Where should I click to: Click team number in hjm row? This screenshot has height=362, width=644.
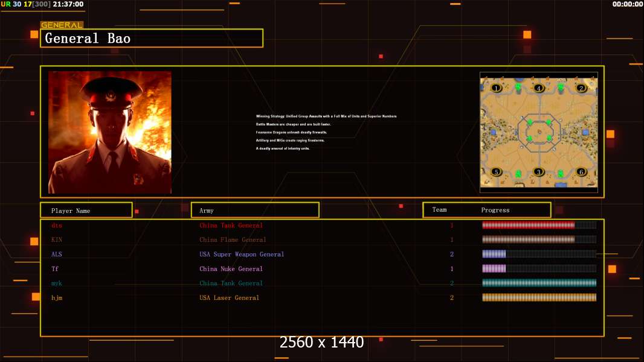tap(452, 297)
